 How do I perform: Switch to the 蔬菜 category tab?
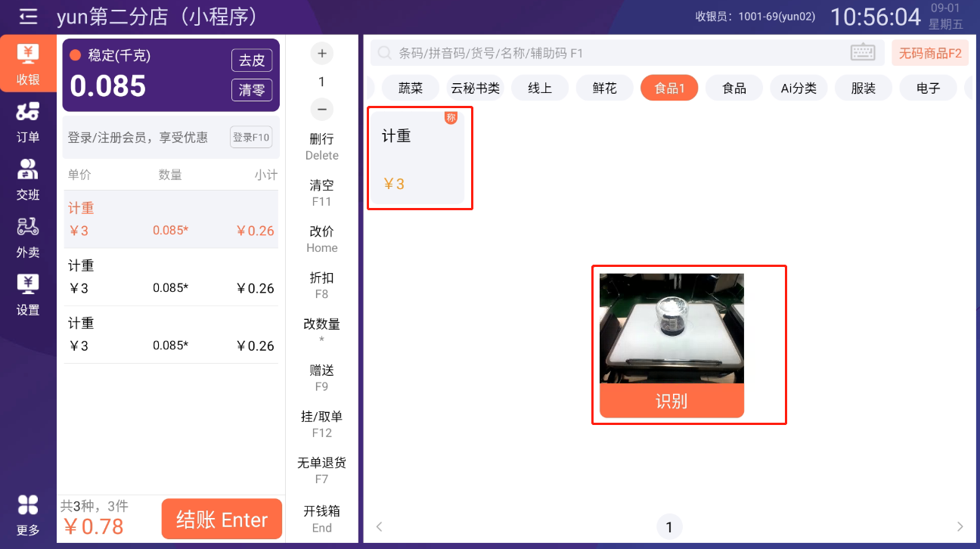(x=411, y=88)
